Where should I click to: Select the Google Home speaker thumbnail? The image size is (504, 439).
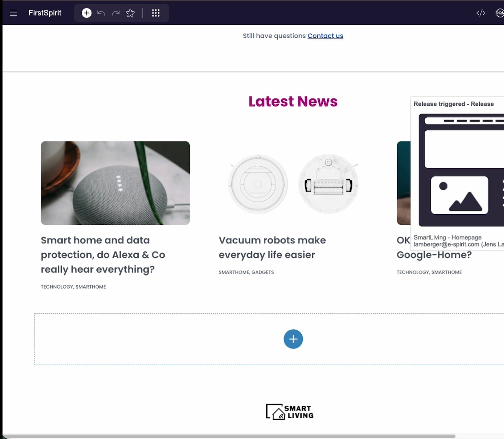(x=115, y=183)
